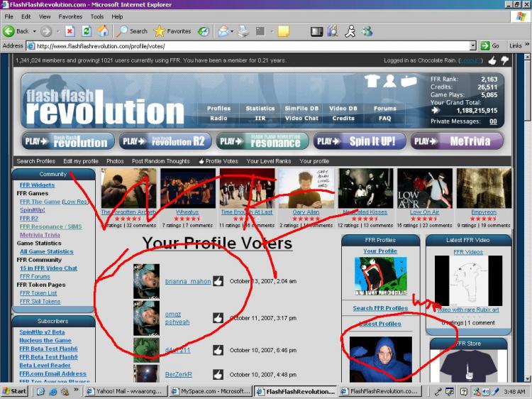Stop page loading with red X icon
This screenshot has width=532, height=399.
(70, 31)
